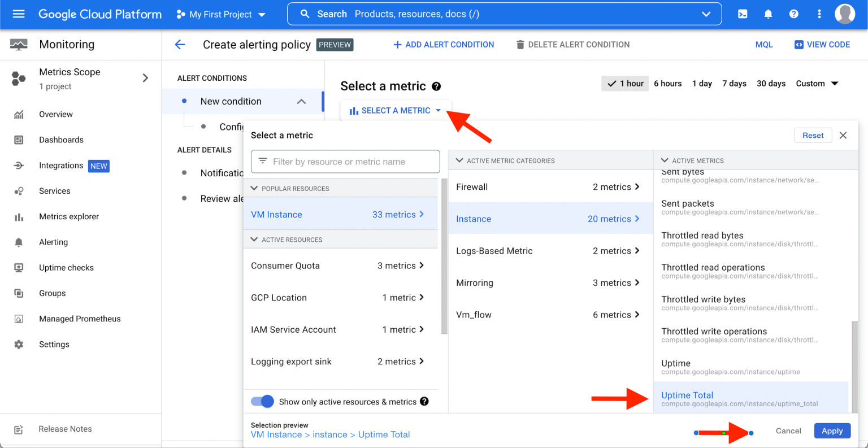The width and height of the screenshot is (868, 448).
Task: Open the MQL editor link
Action: [x=764, y=45]
